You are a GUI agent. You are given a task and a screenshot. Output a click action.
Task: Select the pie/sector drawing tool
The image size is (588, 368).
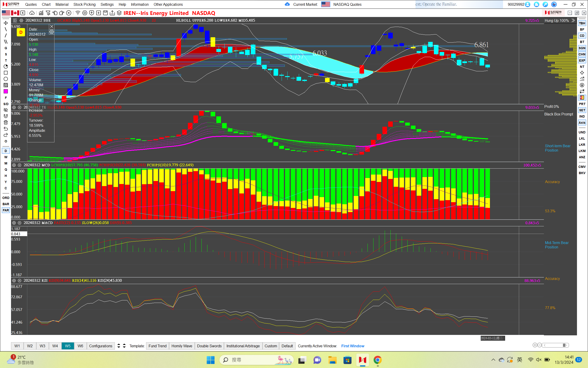coord(6,66)
